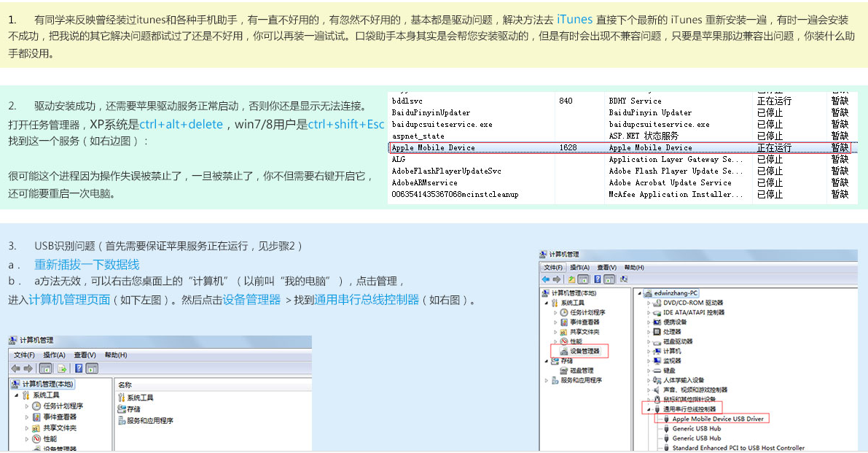Select the 人体学输入设备 icon
The height and width of the screenshot is (453, 868).
point(657,380)
